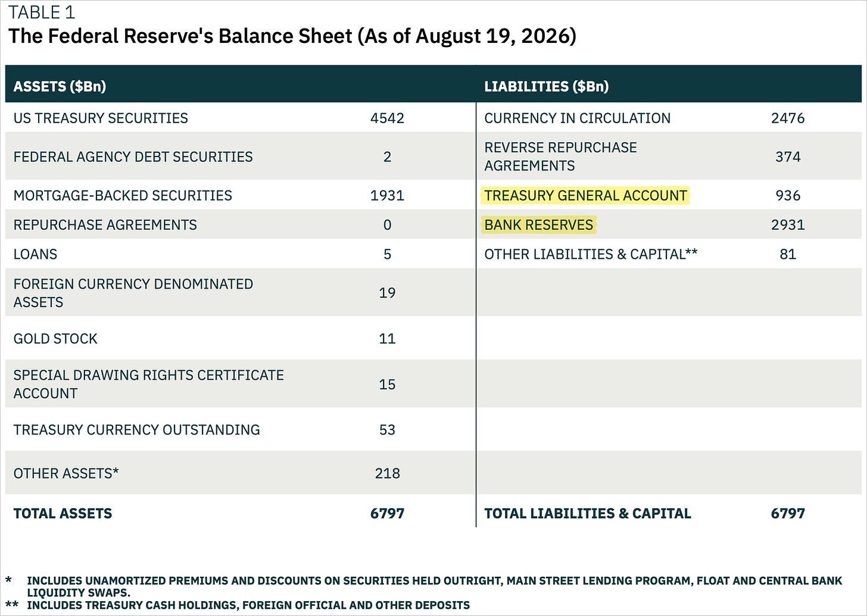Image resolution: width=867 pixels, height=616 pixels.
Task: Click the 'GOLD STOCK' row label
Action: coord(55,339)
